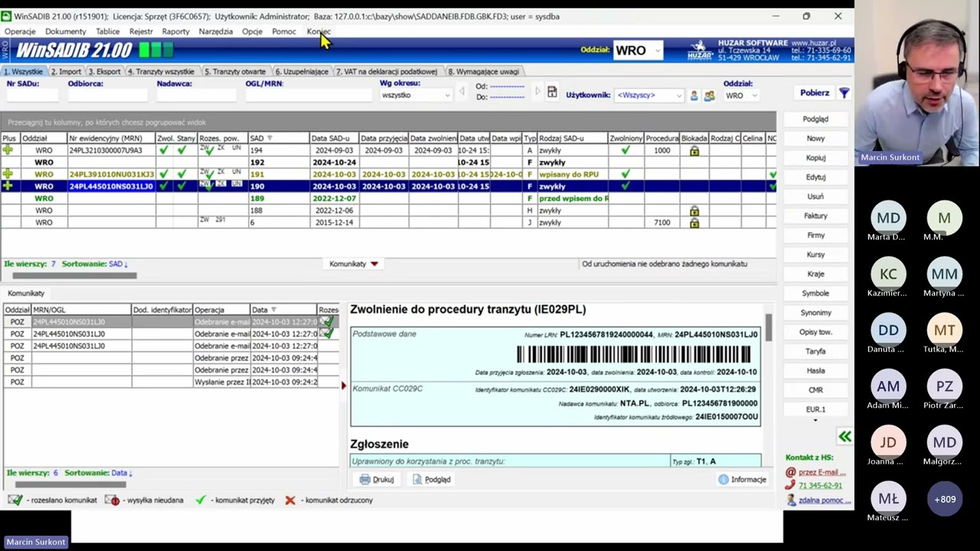Click the Edytuj button
The height and width of the screenshot is (551, 980).
pyautogui.click(x=815, y=177)
